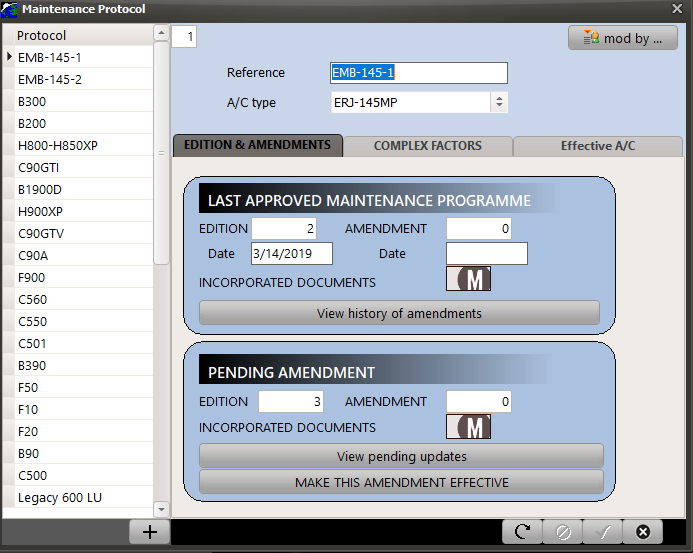Select protocol C90GTI
Viewport: 693px width, 553px height.
coord(84,168)
